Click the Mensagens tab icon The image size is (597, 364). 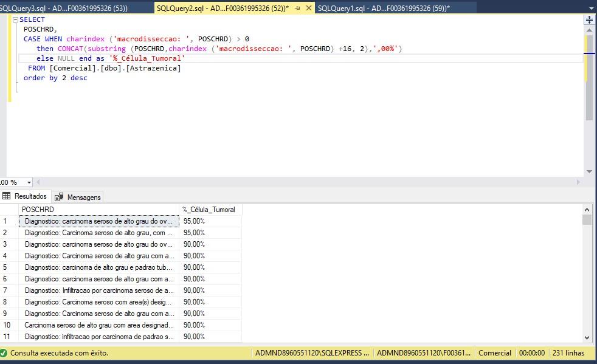(59, 197)
